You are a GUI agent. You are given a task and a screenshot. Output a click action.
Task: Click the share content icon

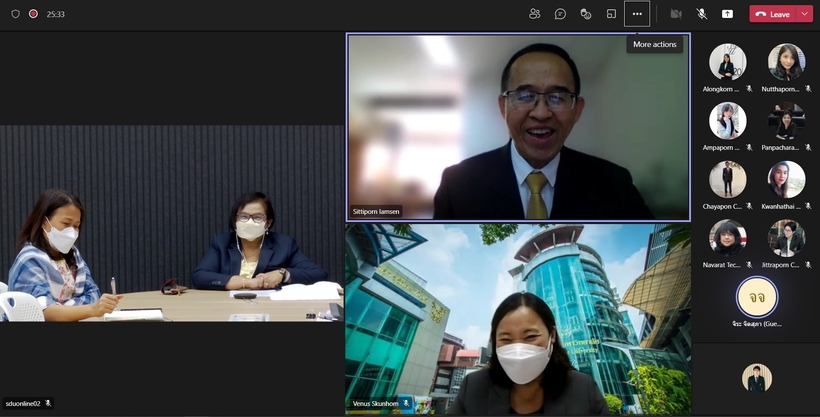727,14
